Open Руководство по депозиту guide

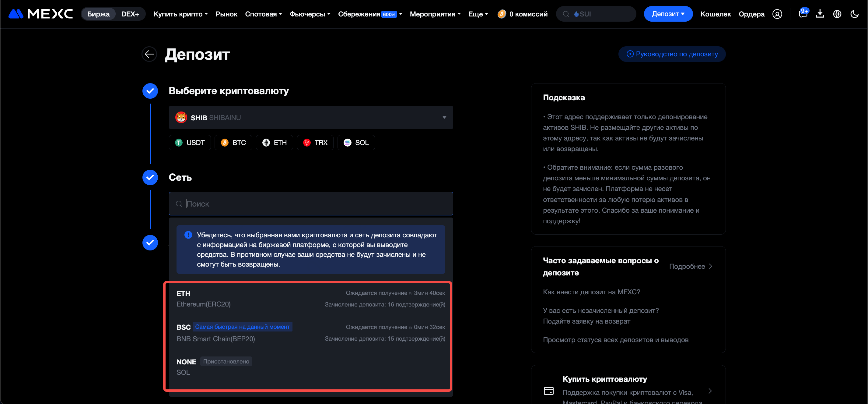pyautogui.click(x=672, y=54)
